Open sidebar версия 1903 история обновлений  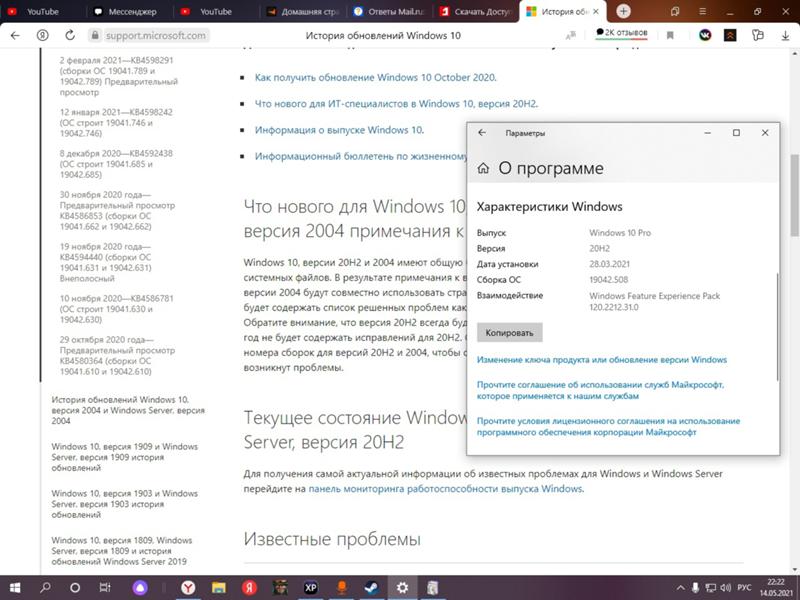124,504
